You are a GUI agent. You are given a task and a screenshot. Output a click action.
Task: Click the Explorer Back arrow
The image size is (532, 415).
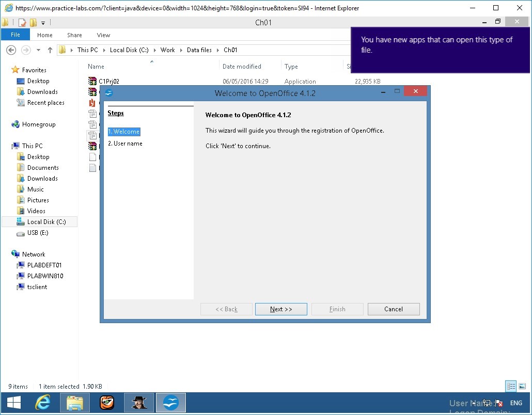11,50
